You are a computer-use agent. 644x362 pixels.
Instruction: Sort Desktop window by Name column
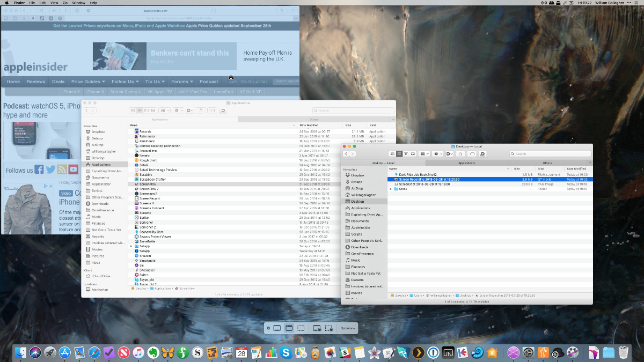[x=450, y=169]
